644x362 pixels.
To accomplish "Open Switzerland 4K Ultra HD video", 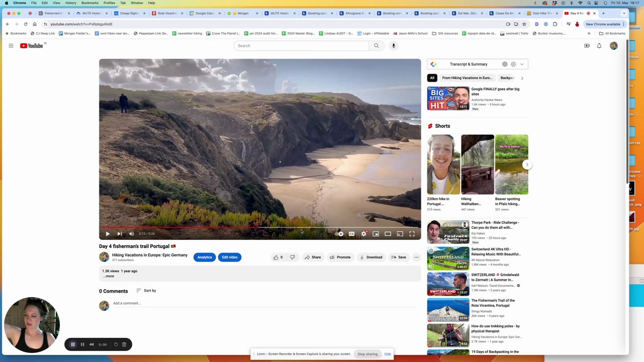I will (477, 258).
